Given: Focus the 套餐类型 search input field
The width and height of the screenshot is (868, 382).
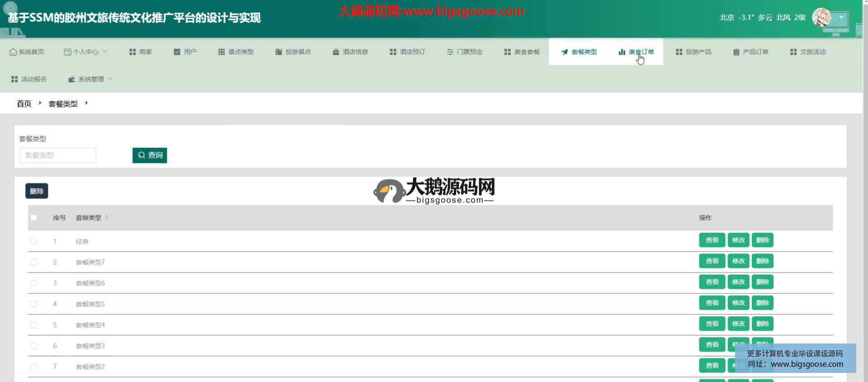Looking at the screenshot, I should tap(57, 155).
